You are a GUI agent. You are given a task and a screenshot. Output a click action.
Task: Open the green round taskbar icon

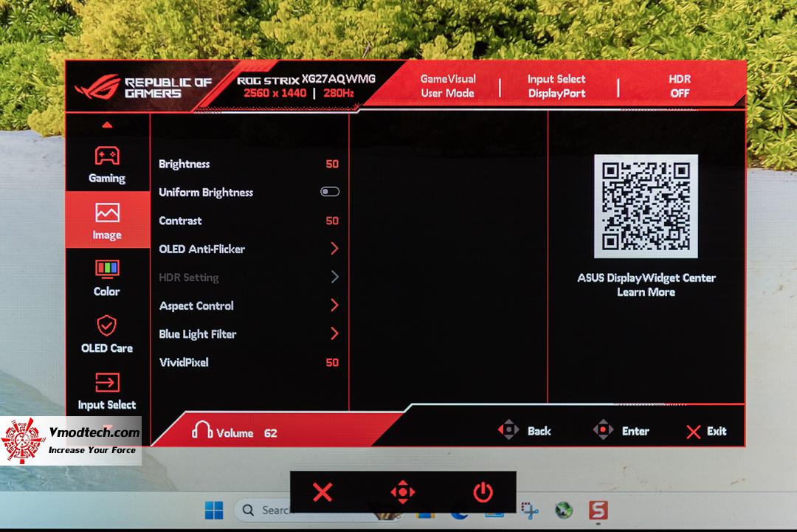point(564,510)
